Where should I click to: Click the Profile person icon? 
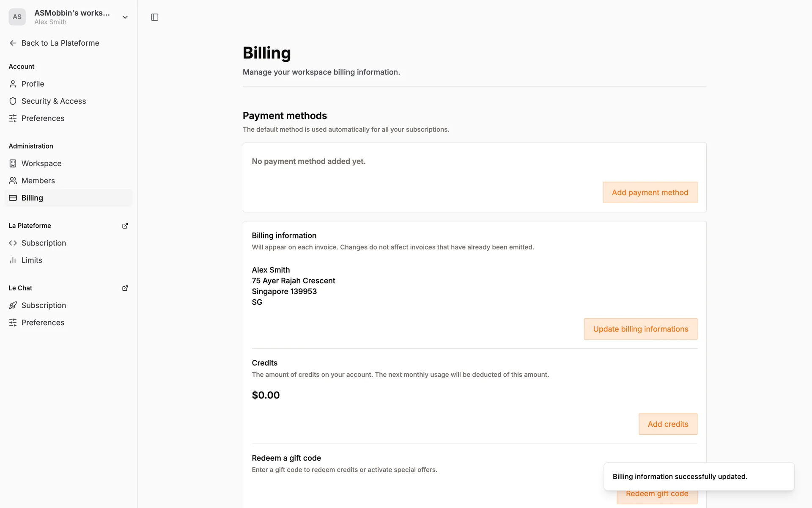pyautogui.click(x=13, y=84)
